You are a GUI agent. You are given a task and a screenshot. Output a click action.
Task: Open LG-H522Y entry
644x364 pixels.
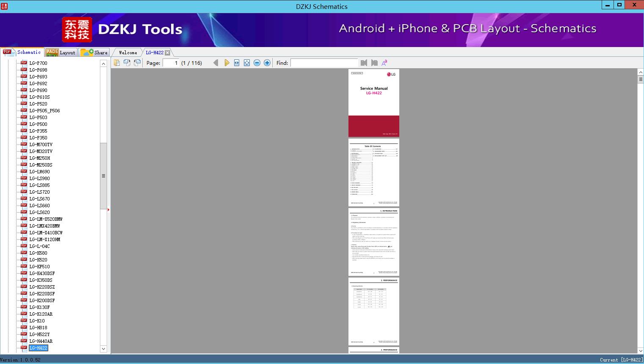point(40,334)
